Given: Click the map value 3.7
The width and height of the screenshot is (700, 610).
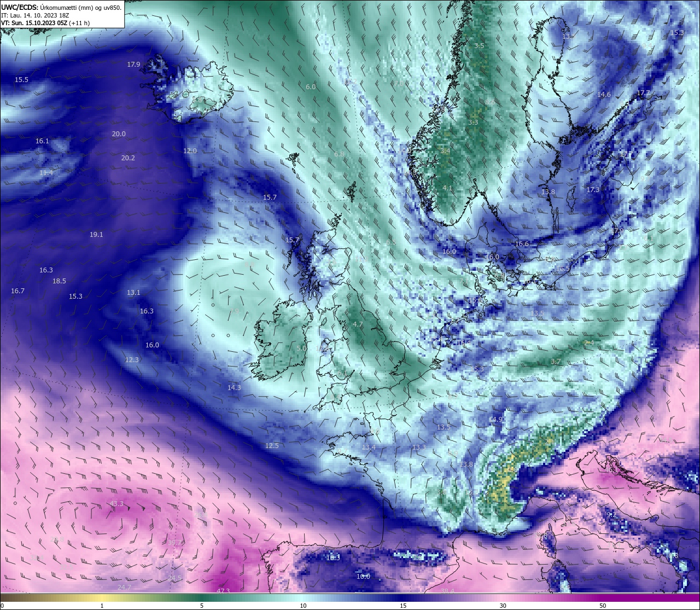Looking at the screenshot, I should [x=556, y=362].
